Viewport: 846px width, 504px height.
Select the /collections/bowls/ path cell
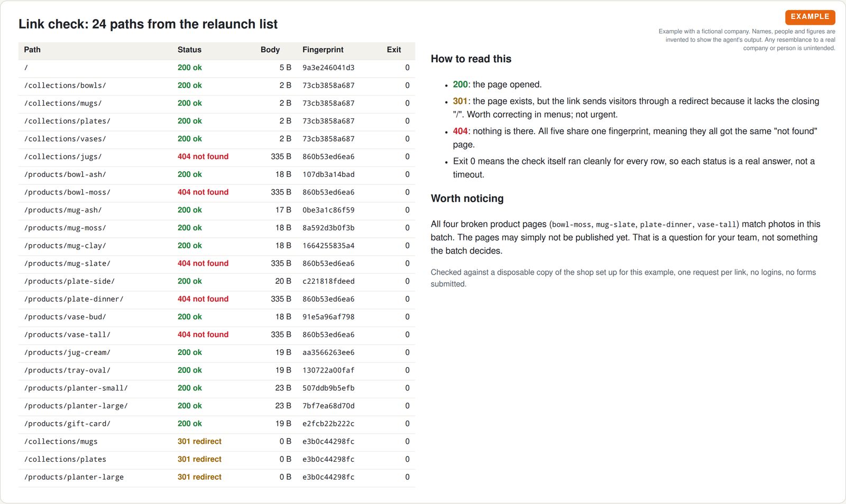tap(65, 86)
